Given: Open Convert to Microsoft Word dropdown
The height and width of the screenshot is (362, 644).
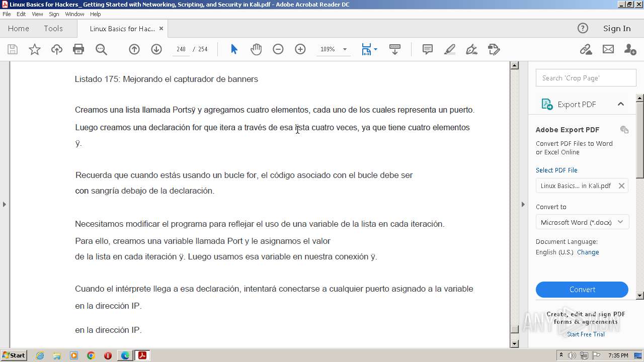Looking at the screenshot, I should [582, 222].
